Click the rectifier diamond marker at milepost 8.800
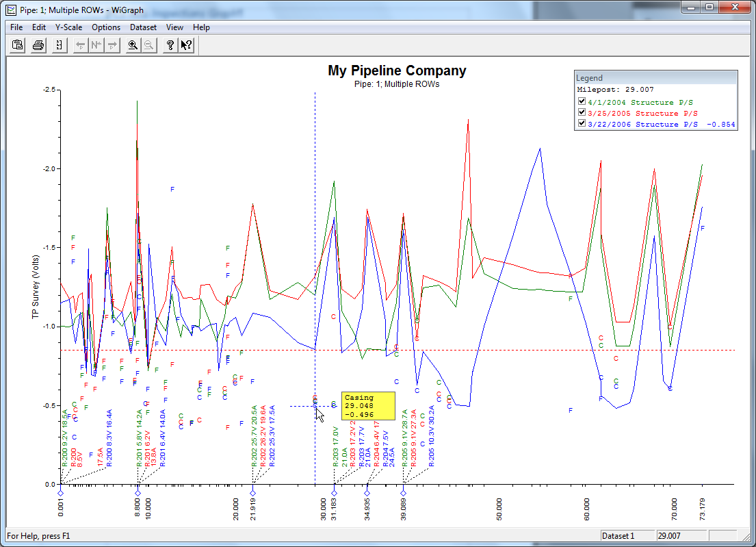The width and height of the screenshot is (756, 547). 138,493
